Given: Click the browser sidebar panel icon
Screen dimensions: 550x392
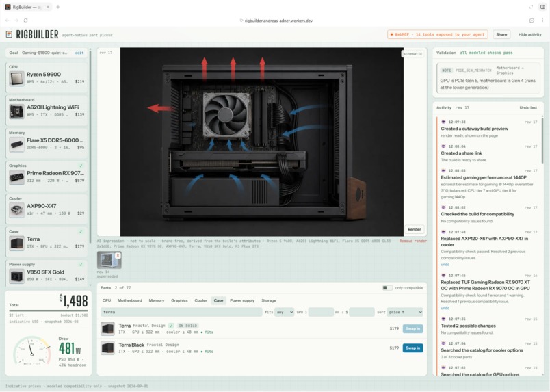Looking at the screenshot, I should [542, 7].
